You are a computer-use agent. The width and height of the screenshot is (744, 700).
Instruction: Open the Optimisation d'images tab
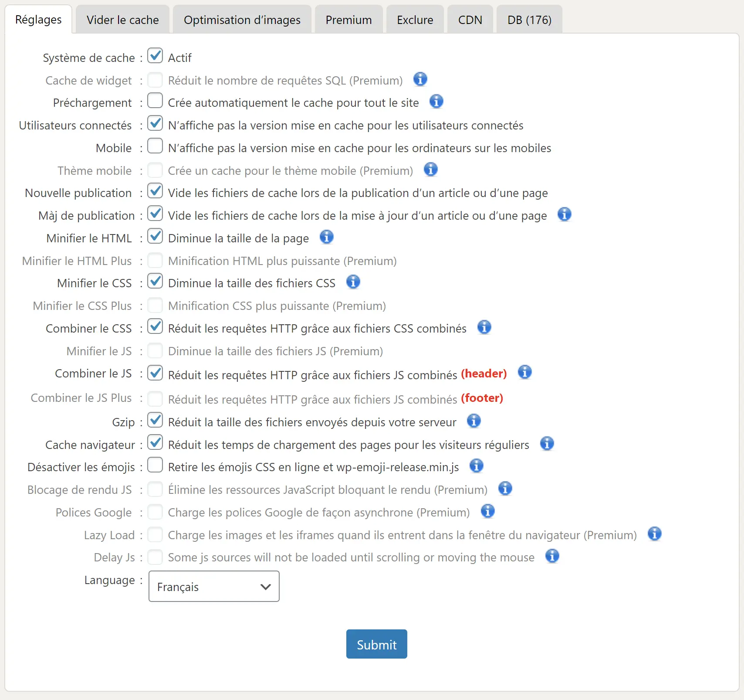[242, 19]
